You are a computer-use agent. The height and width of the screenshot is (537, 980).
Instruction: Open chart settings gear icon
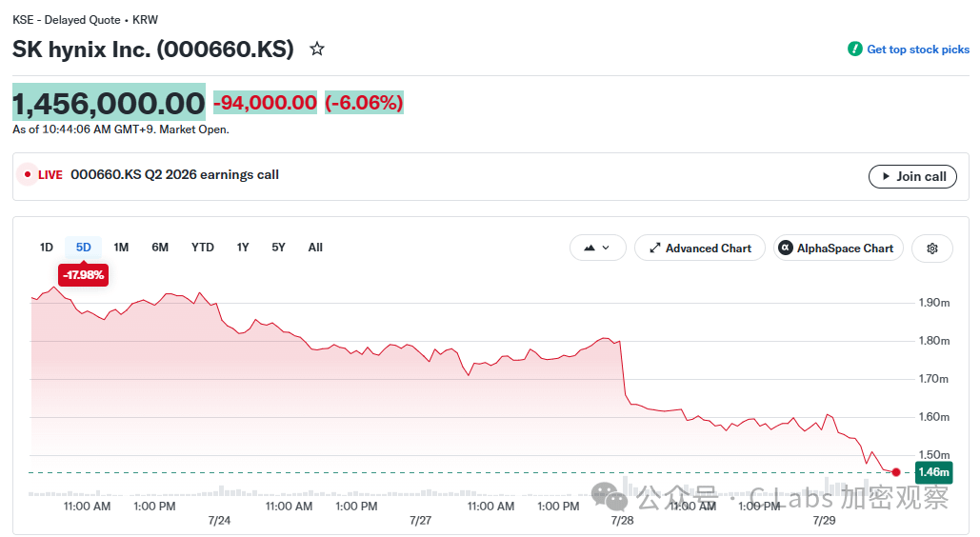931,249
